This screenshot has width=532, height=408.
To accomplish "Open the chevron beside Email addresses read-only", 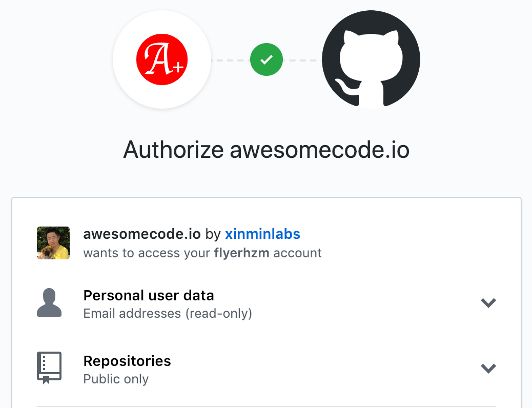I will pos(488,303).
